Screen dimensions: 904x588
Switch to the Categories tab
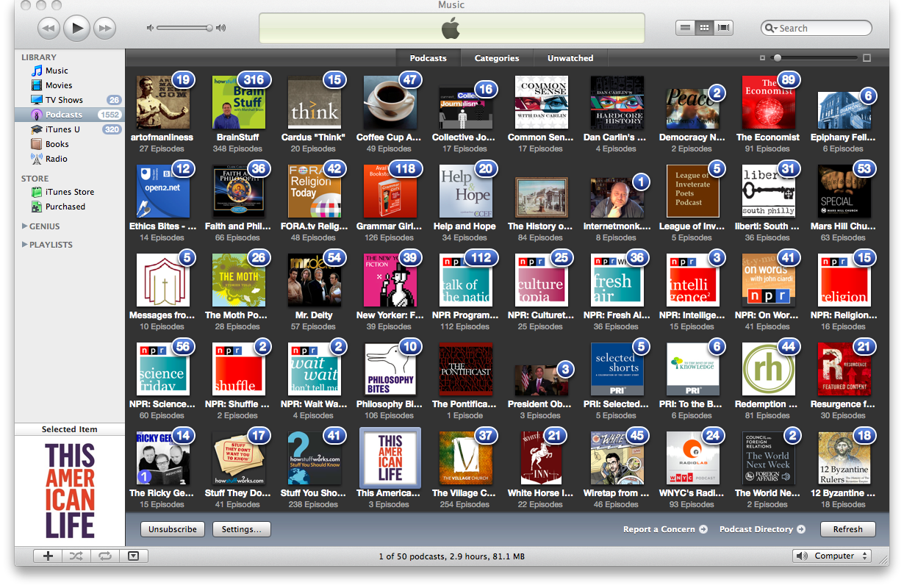coord(496,58)
